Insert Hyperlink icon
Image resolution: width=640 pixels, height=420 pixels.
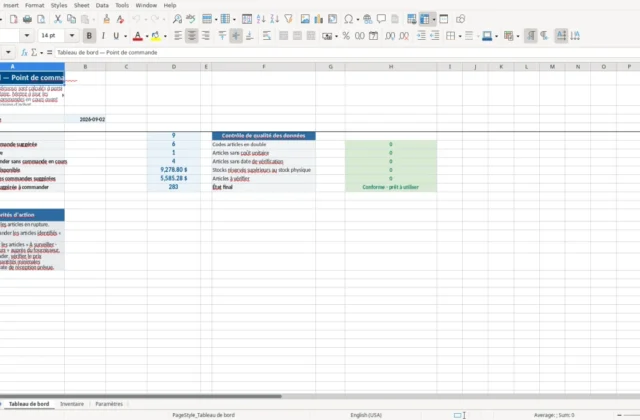[367, 19]
